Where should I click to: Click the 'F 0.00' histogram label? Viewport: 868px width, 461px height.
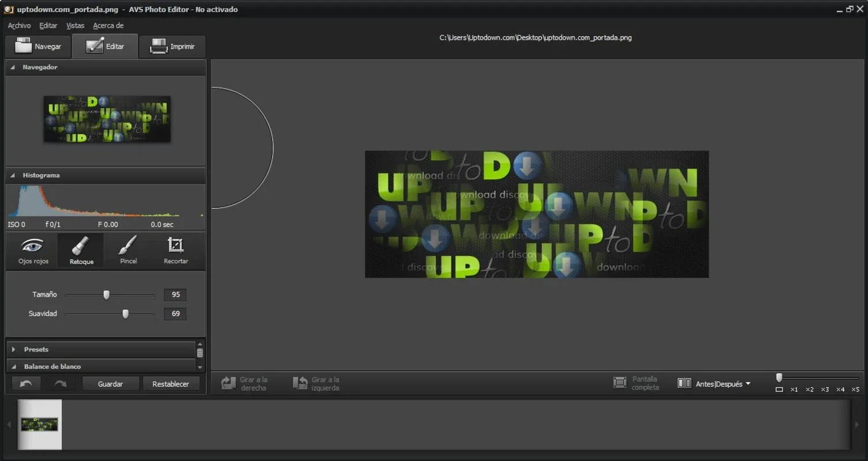pos(108,225)
